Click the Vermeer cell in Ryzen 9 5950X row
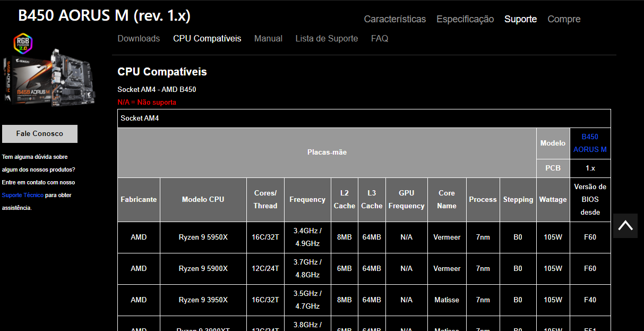644x331 pixels. [x=447, y=237]
